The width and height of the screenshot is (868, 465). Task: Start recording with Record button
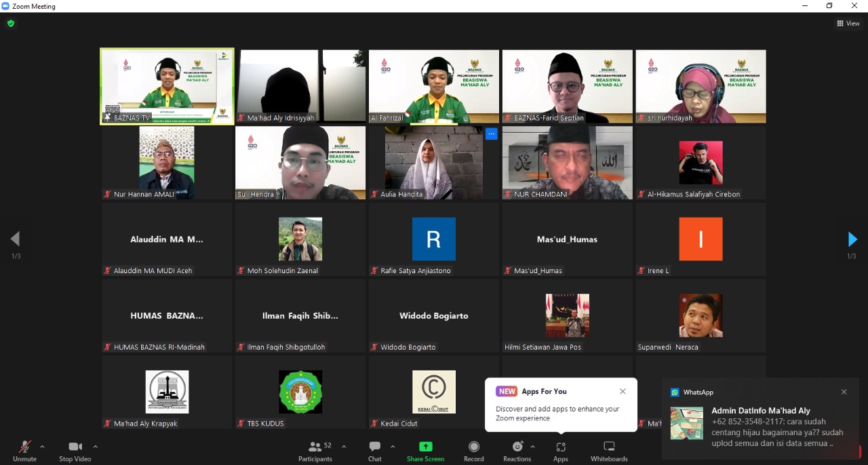pos(473,450)
